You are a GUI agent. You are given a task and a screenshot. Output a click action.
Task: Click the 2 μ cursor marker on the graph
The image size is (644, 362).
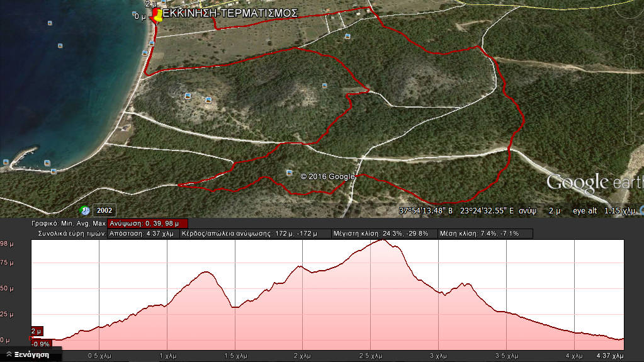[x=37, y=331]
